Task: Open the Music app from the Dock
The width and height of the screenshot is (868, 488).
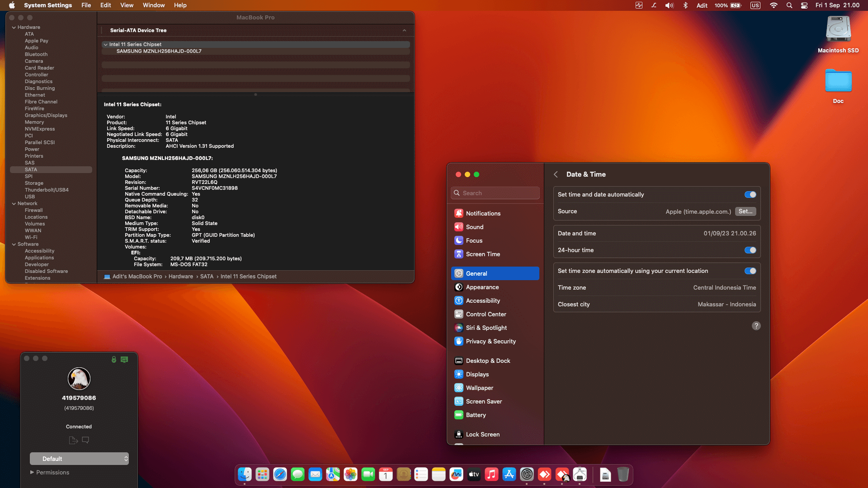Action: tap(491, 474)
